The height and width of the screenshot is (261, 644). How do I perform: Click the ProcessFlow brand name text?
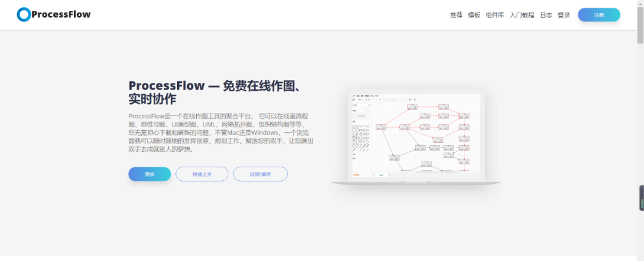point(61,14)
